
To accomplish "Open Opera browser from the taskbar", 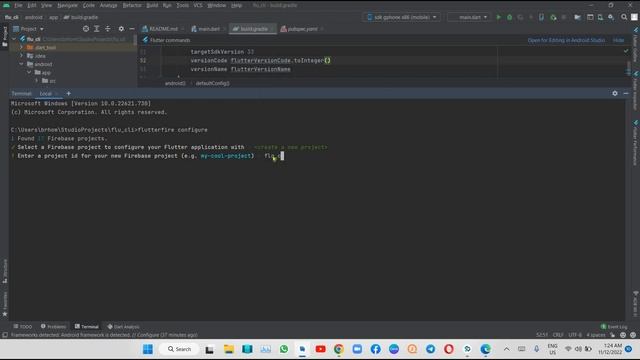I will tap(449, 349).
